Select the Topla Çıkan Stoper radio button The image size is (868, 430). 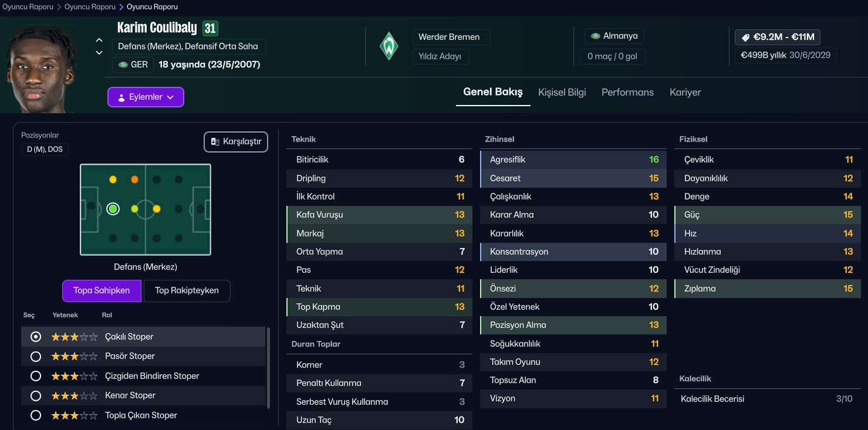[36, 415]
